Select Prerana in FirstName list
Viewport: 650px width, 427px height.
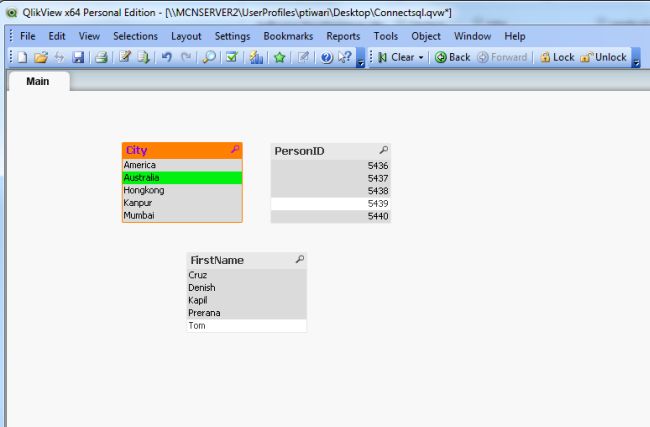pos(246,313)
